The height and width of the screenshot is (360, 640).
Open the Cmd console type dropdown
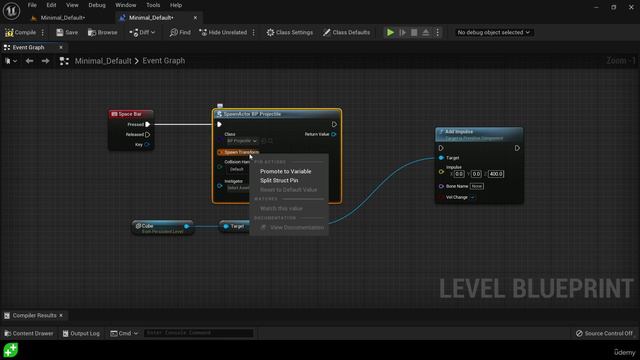pyautogui.click(x=124, y=333)
